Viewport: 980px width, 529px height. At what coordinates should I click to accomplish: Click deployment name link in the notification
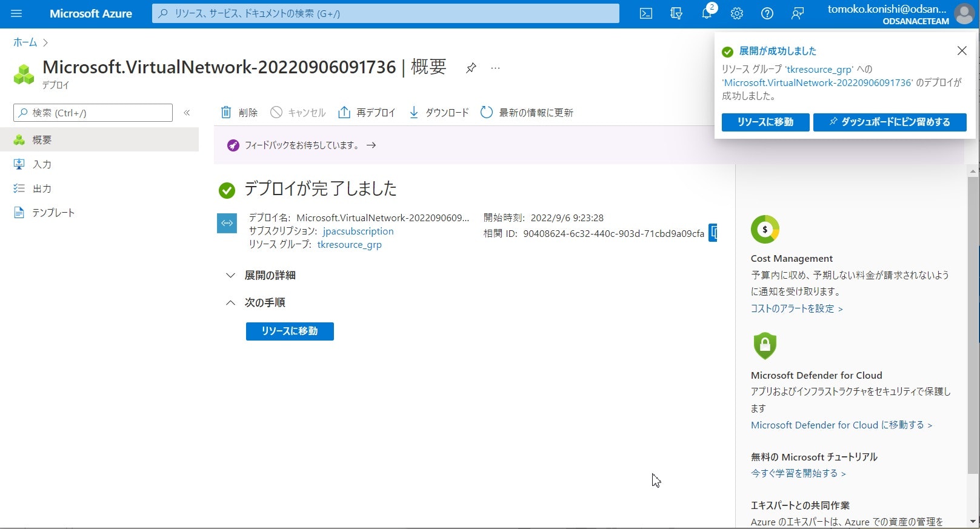click(818, 82)
